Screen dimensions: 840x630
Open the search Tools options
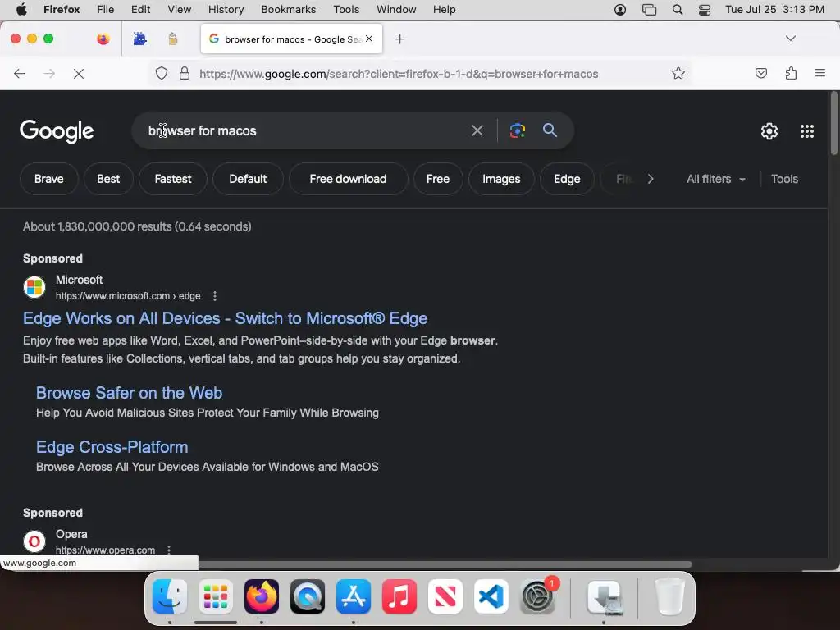click(784, 179)
